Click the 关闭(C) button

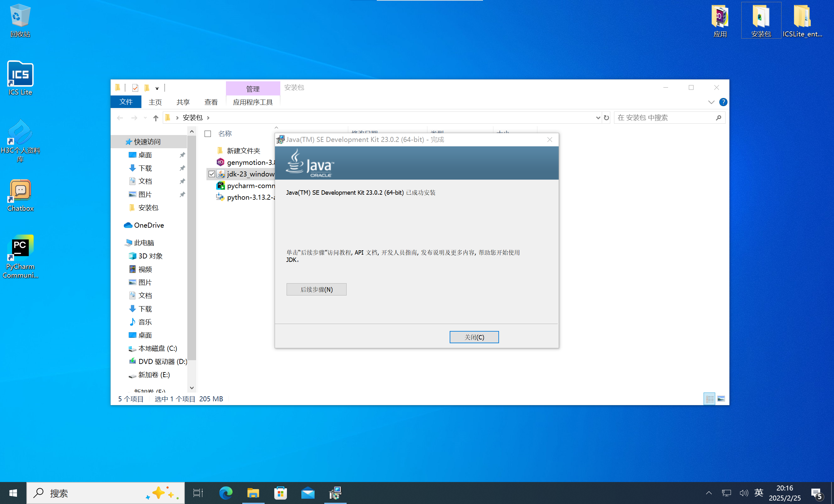point(474,337)
